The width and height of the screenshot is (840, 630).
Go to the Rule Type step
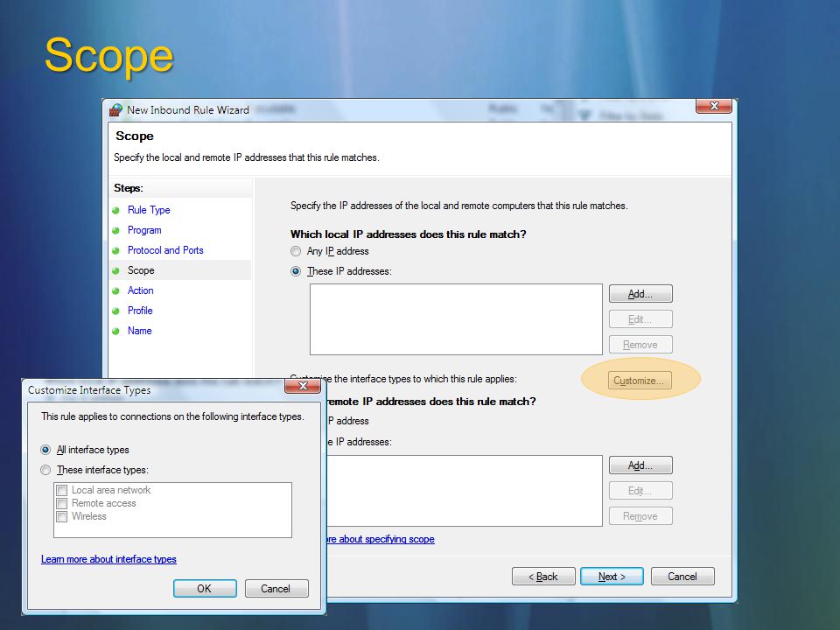149,210
